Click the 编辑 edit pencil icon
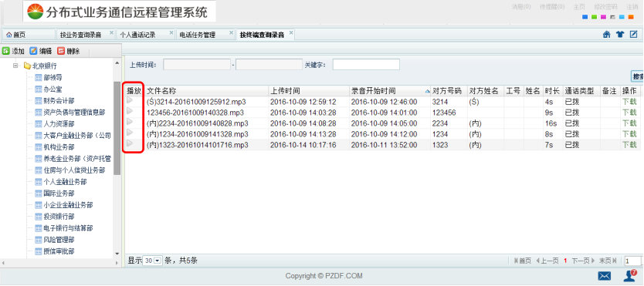This screenshot has width=644, height=286. pos(33,51)
